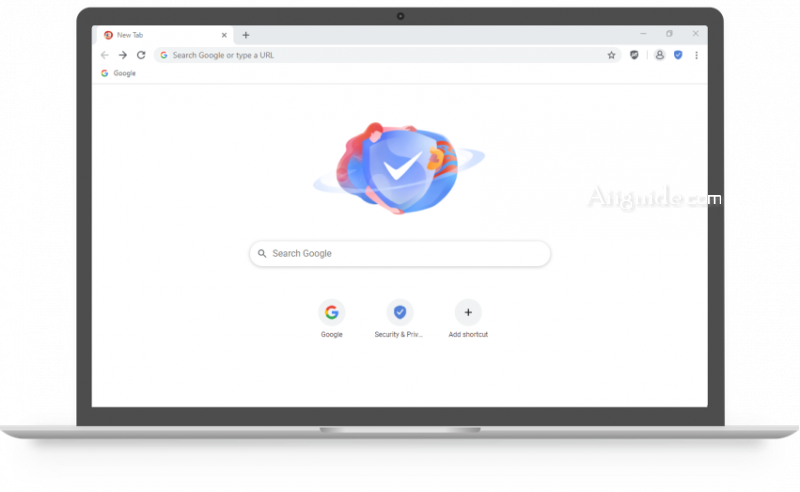Open the Security & Priv... shortcut tile
Screen dimensions: 800x492
[x=399, y=319]
